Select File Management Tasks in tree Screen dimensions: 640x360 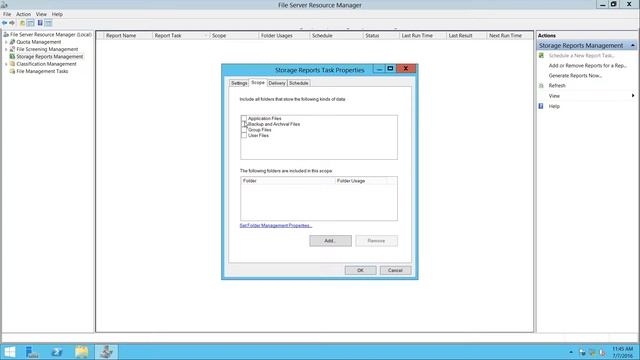pyautogui.click(x=42, y=71)
